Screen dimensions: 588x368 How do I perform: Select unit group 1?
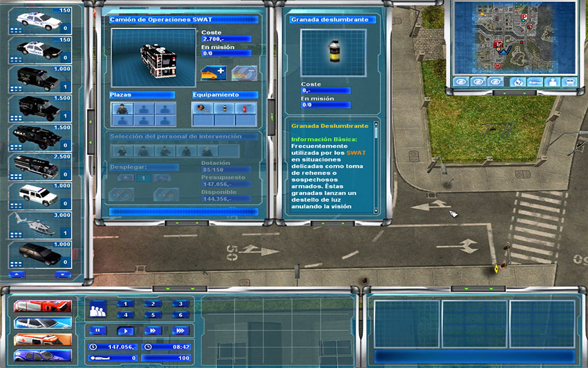click(125, 304)
